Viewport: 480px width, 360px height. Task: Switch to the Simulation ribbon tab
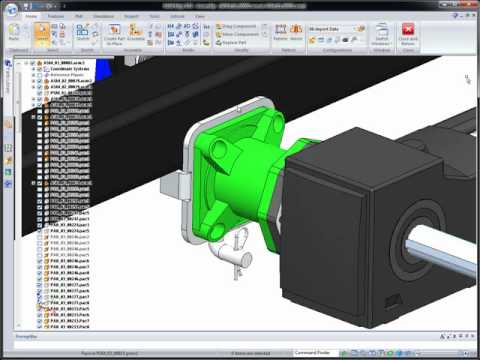pos(103,16)
